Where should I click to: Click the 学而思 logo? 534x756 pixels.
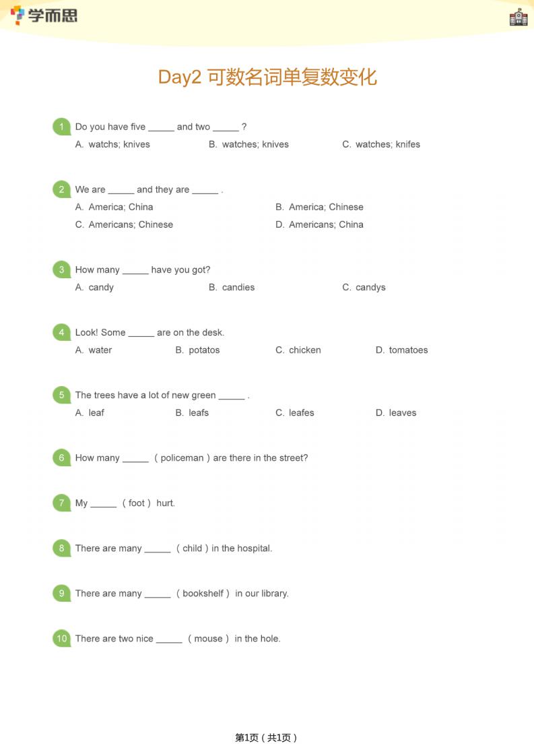(44, 15)
